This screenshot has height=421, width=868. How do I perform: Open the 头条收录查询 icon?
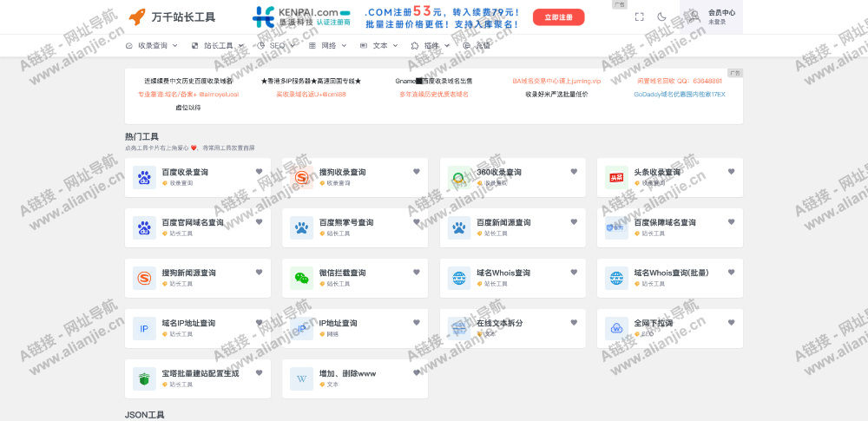point(616,177)
